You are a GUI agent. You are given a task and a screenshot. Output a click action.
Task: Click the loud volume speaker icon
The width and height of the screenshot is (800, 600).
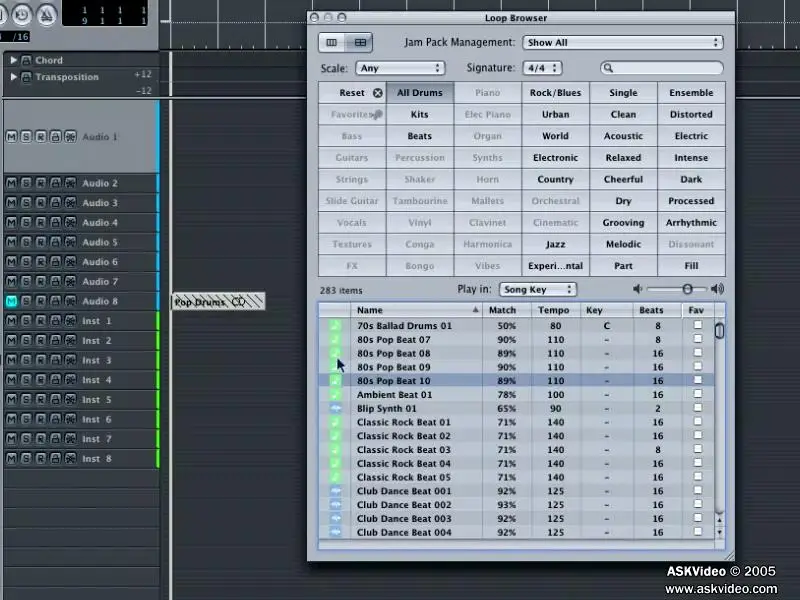point(717,289)
